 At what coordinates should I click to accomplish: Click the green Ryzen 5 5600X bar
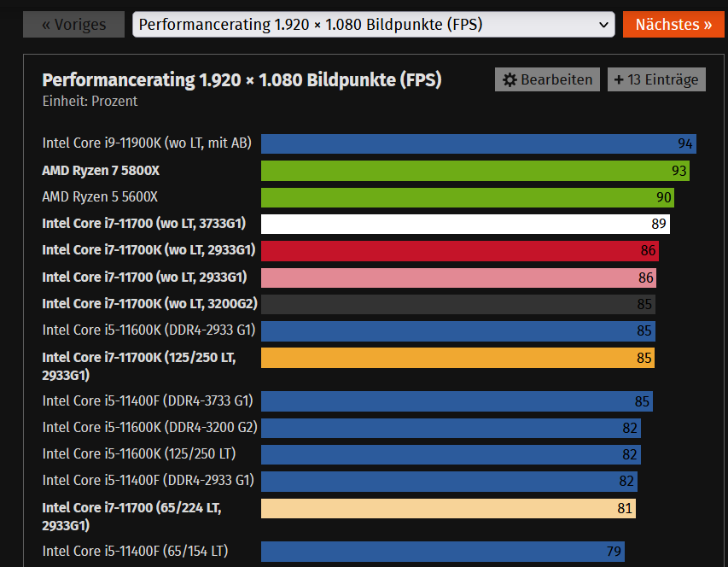tap(468, 197)
